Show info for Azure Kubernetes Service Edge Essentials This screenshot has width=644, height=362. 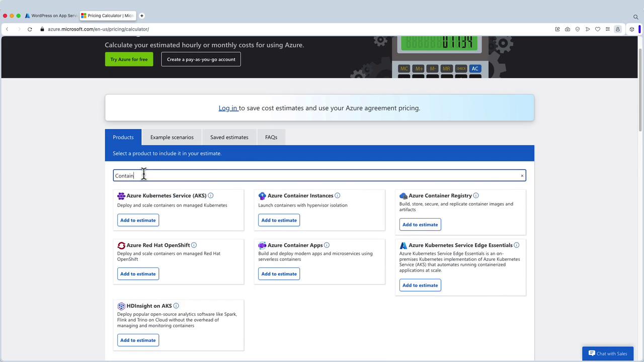coord(517,245)
